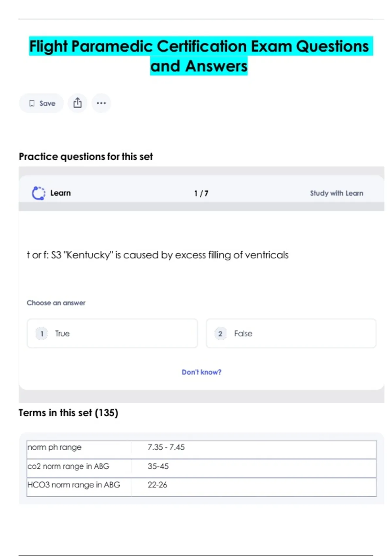Click the norm ph range term
Screen dimensions: 392x556
55,447
